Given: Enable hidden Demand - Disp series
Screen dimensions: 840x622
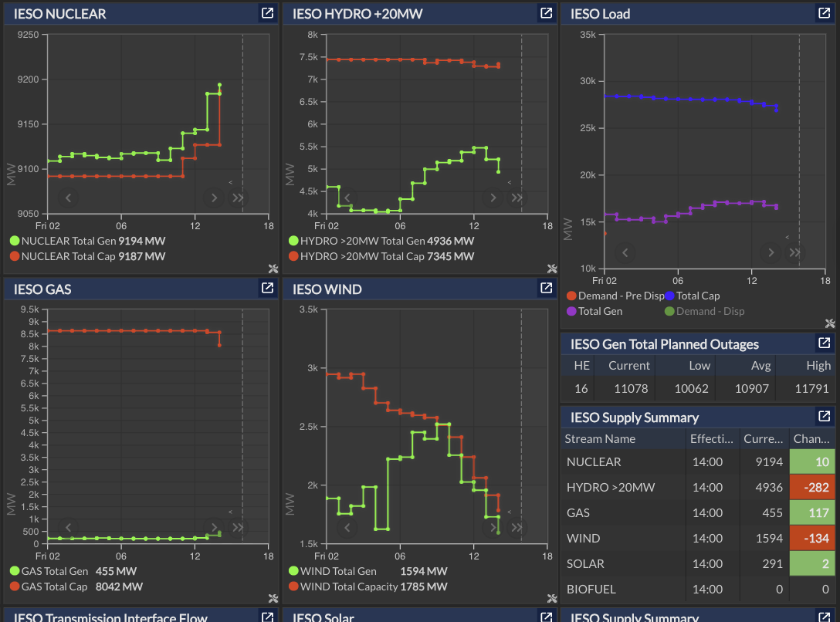Looking at the screenshot, I should pos(704,312).
